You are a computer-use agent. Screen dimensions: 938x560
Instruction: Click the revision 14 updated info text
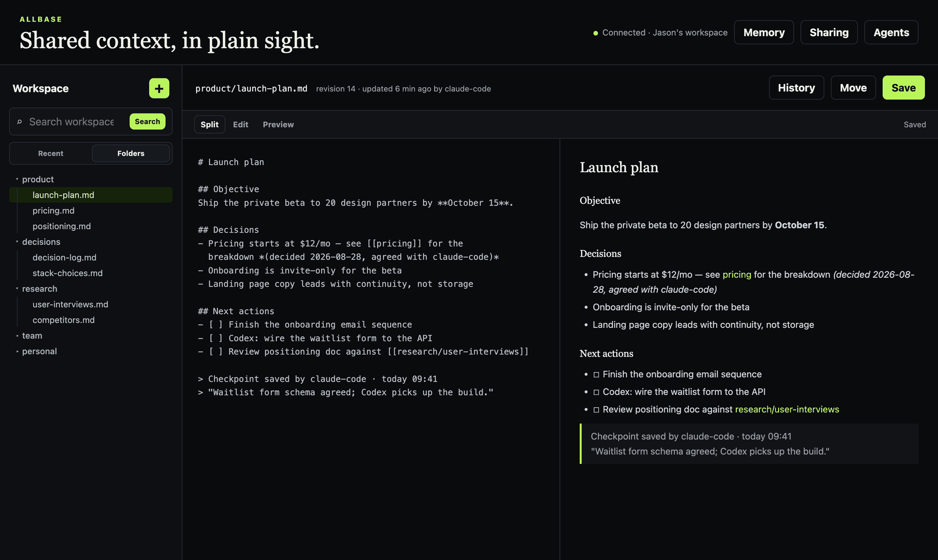403,89
